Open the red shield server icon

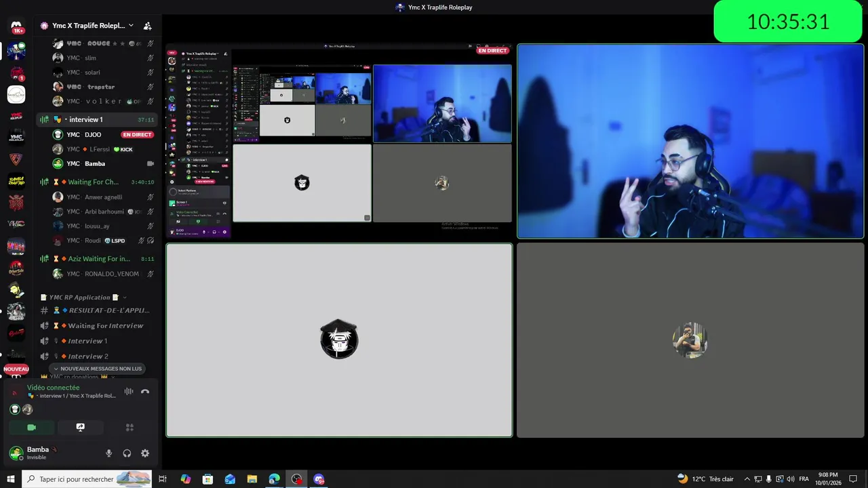[16, 159]
